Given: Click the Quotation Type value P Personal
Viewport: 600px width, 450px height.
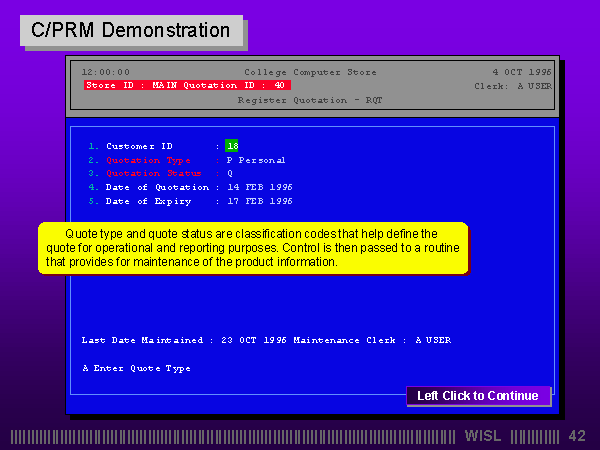Looking at the screenshot, I should [256, 160].
